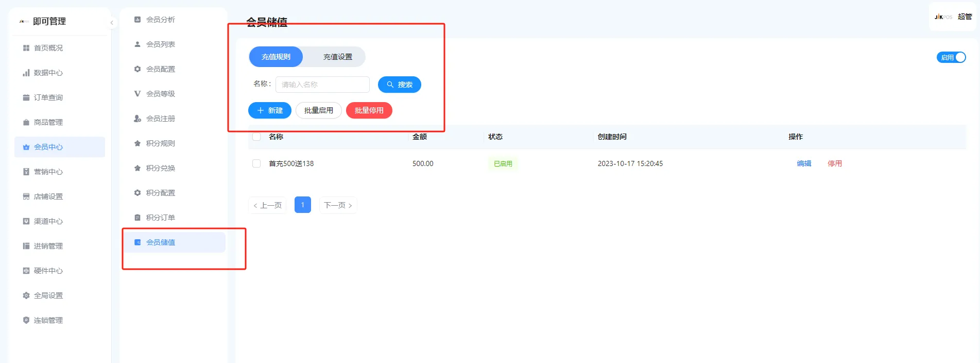Click the 首页概况 grid icon in sidebar
980x363 pixels.
(26, 48)
